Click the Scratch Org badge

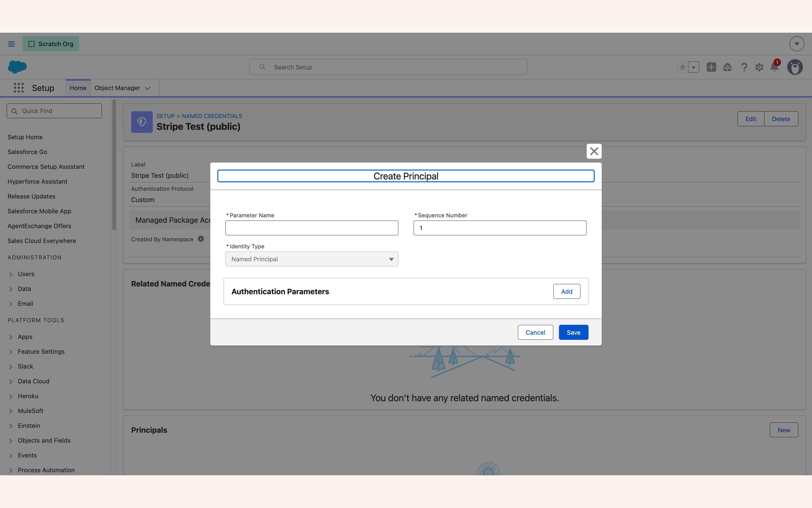(51, 44)
